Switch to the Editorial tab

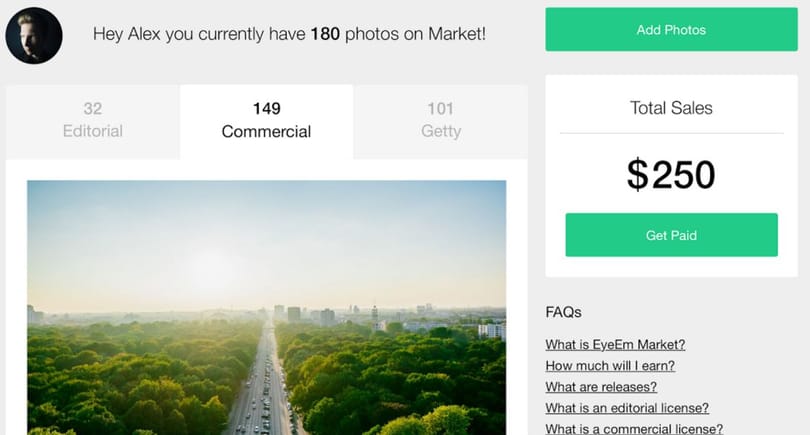(x=92, y=122)
